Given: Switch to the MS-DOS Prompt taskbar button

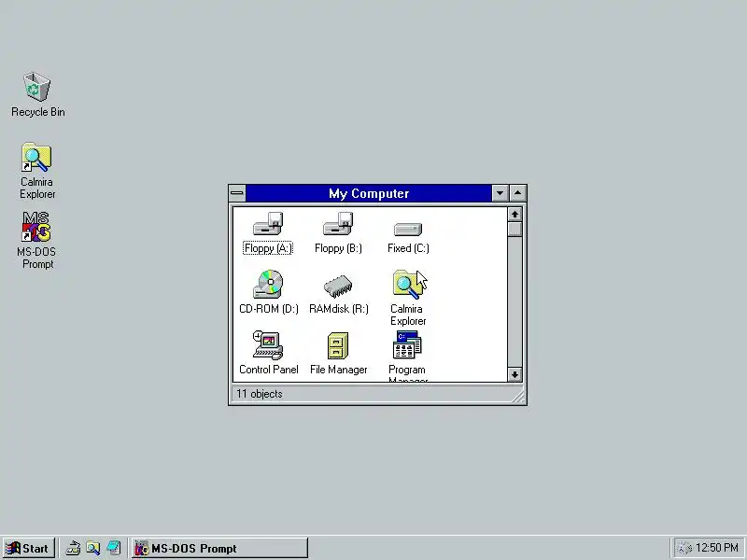Looking at the screenshot, I should click(x=219, y=548).
